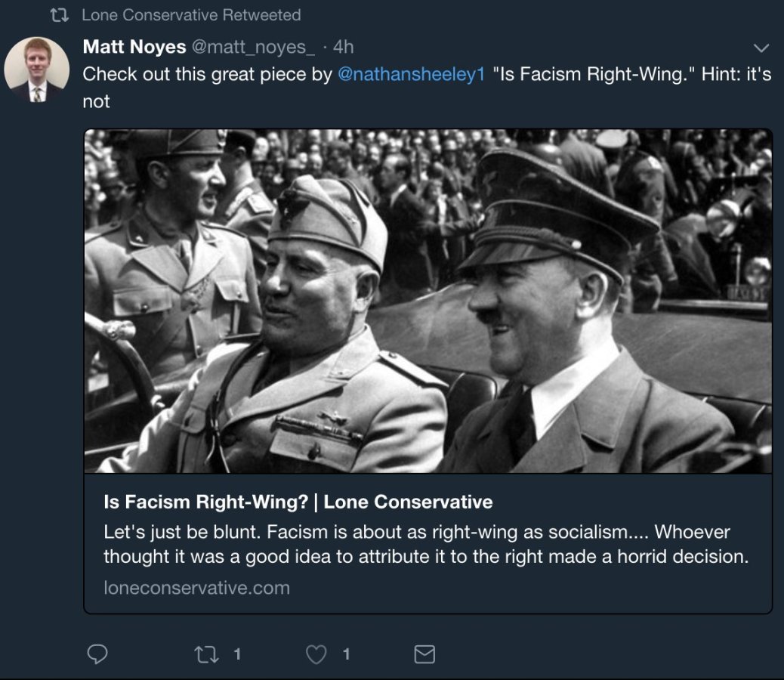The height and width of the screenshot is (680, 784).
Task: Open the @nathansheeley1 mention
Action: (411, 75)
